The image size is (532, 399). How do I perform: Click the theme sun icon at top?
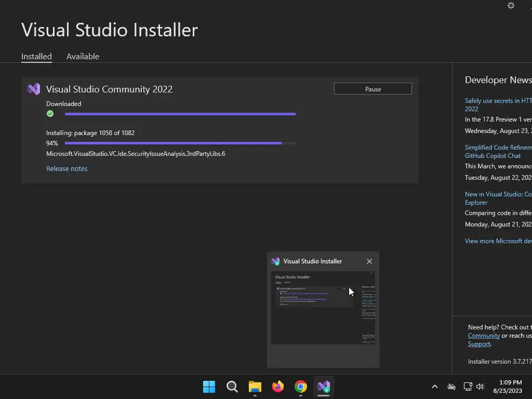[511, 5]
